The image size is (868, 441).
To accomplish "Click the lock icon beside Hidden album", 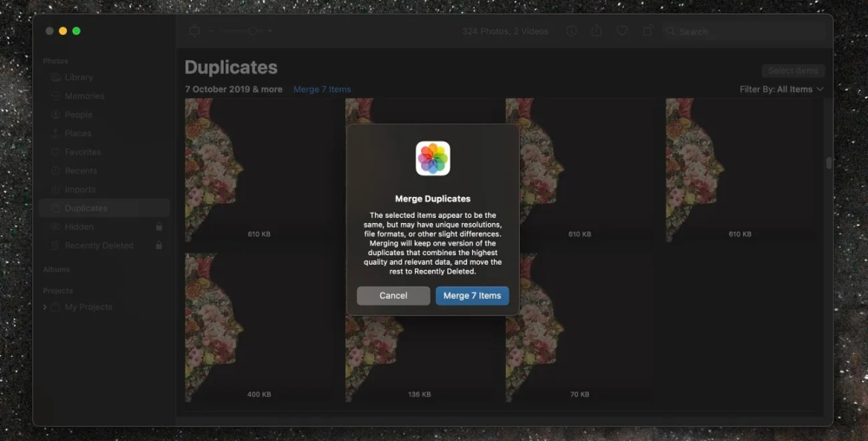I will [x=159, y=227].
